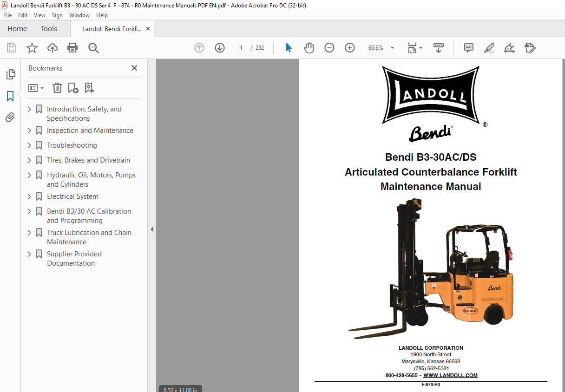Click the cloud upload icon

tap(53, 48)
